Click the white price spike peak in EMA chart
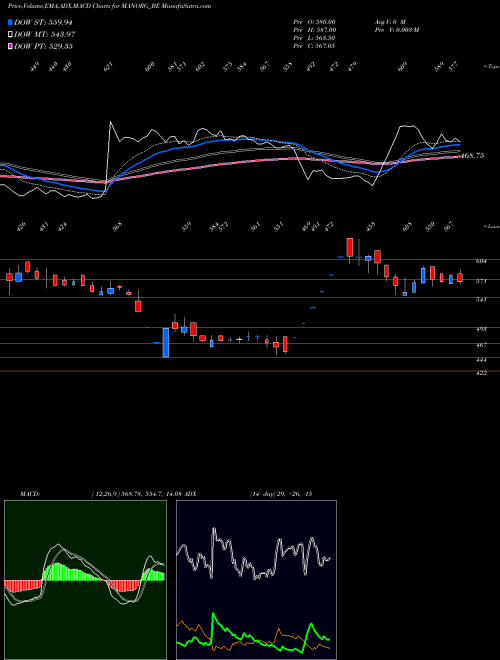Image resolution: width=500 pixels, height=660 pixels. pos(111,122)
